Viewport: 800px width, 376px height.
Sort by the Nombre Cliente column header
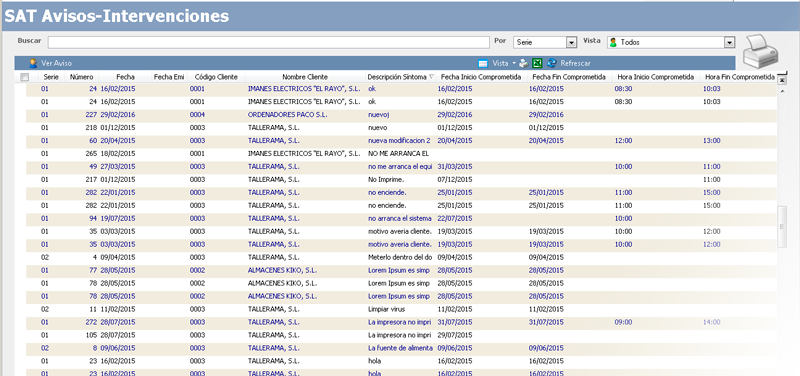(x=305, y=77)
